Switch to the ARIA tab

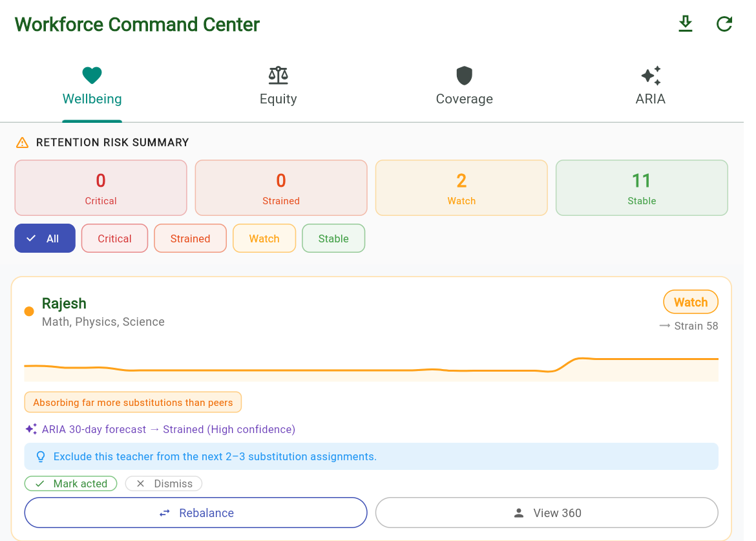click(x=651, y=87)
